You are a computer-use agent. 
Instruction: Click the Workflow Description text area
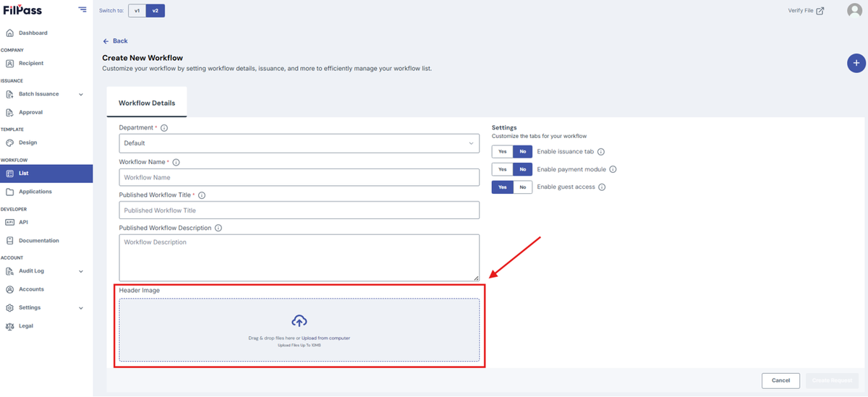(x=299, y=257)
